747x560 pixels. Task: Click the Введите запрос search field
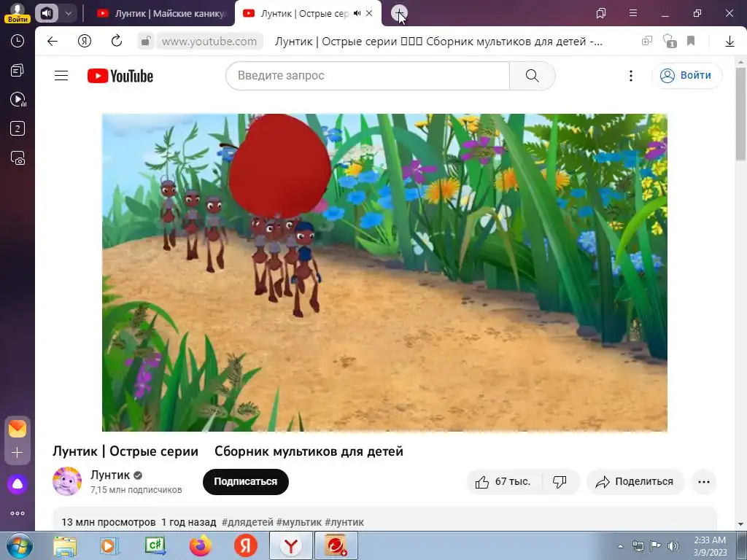click(368, 76)
